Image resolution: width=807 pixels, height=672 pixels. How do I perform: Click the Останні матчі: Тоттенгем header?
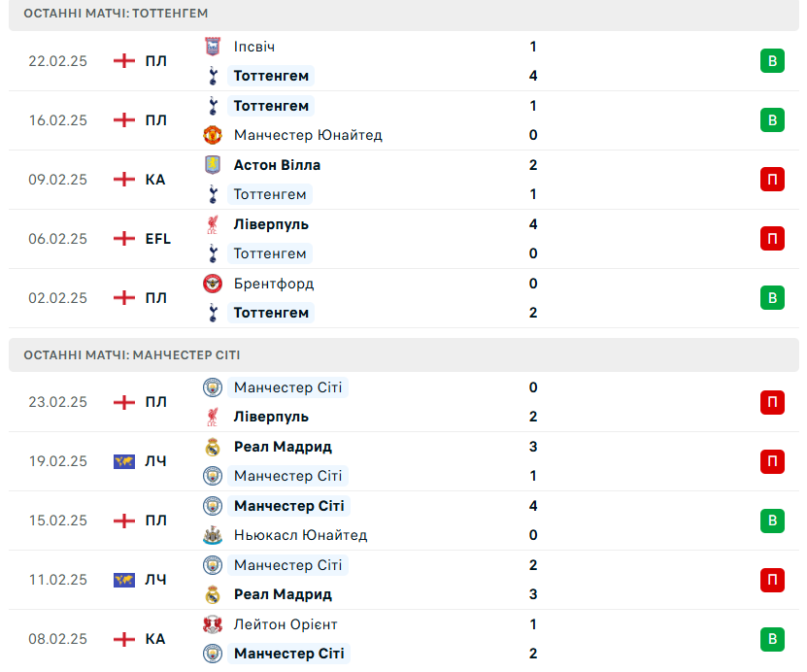tap(404, 14)
